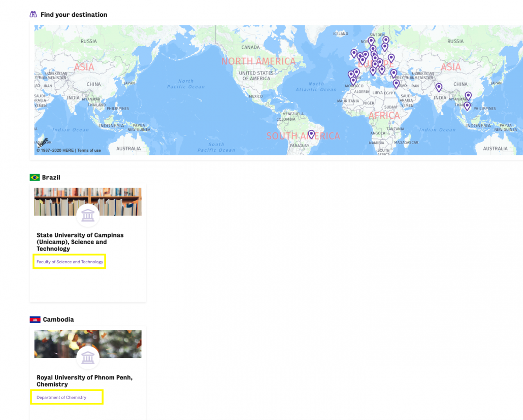
Task: Click the Brazil flag icon
Action: click(35, 178)
